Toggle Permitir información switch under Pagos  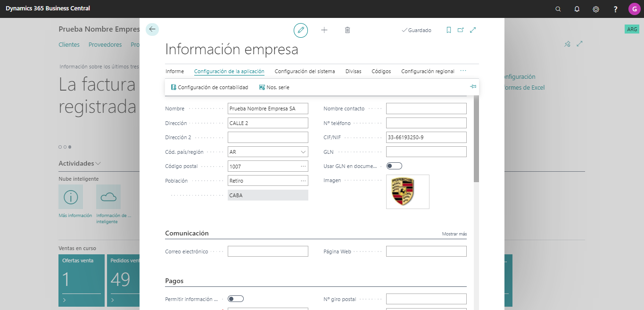(236, 299)
